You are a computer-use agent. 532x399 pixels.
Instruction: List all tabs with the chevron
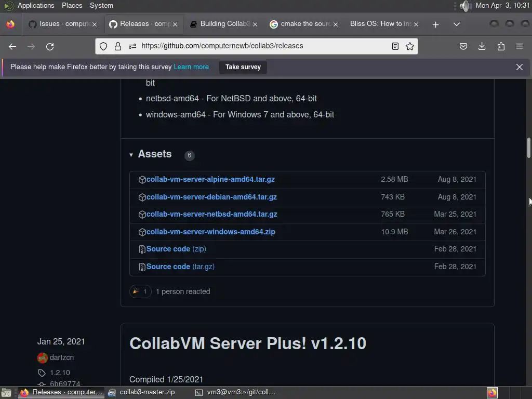click(457, 24)
